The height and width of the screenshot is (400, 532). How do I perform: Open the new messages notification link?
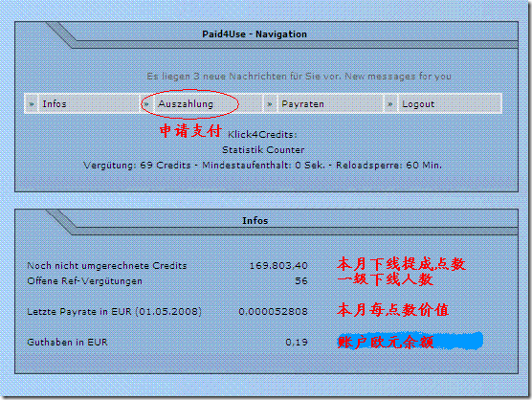[x=299, y=77]
